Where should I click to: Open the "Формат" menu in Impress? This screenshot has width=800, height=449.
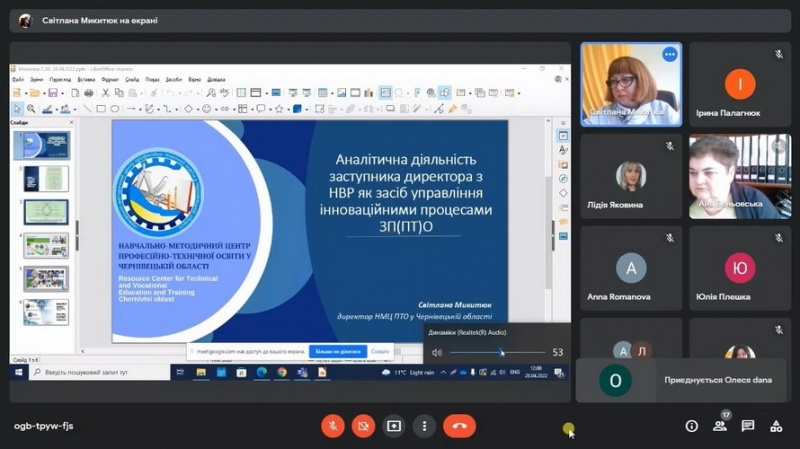(110, 79)
